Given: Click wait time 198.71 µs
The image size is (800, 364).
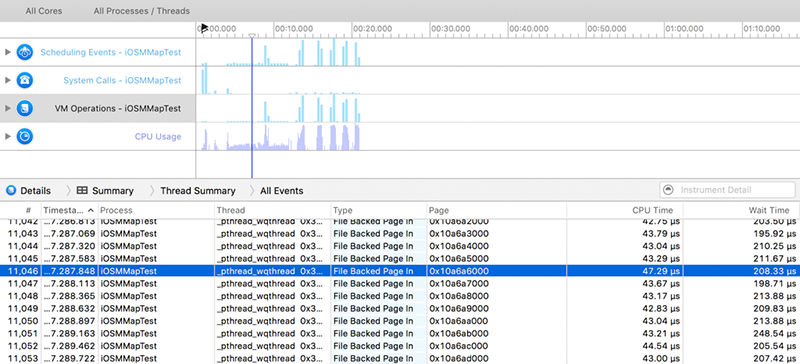Looking at the screenshot, I should click(774, 283).
